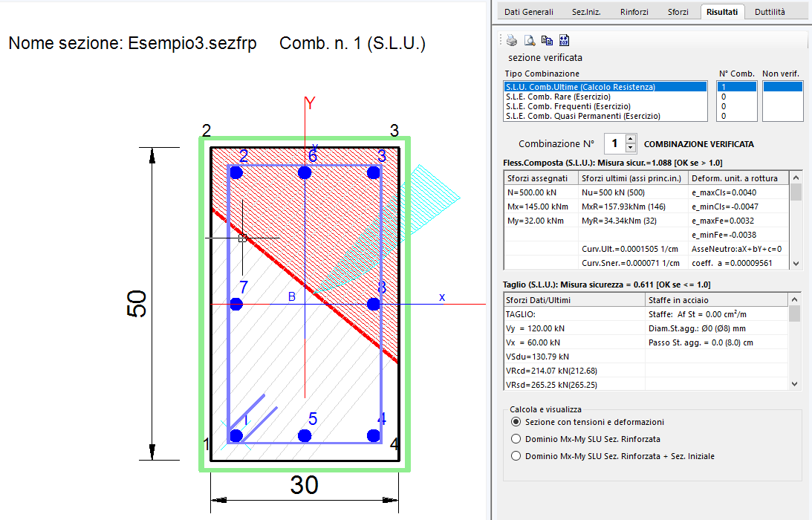The height and width of the screenshot is (520, 812).
Task: Click the Sforzi assegnati column header
Action: (541, 178)
